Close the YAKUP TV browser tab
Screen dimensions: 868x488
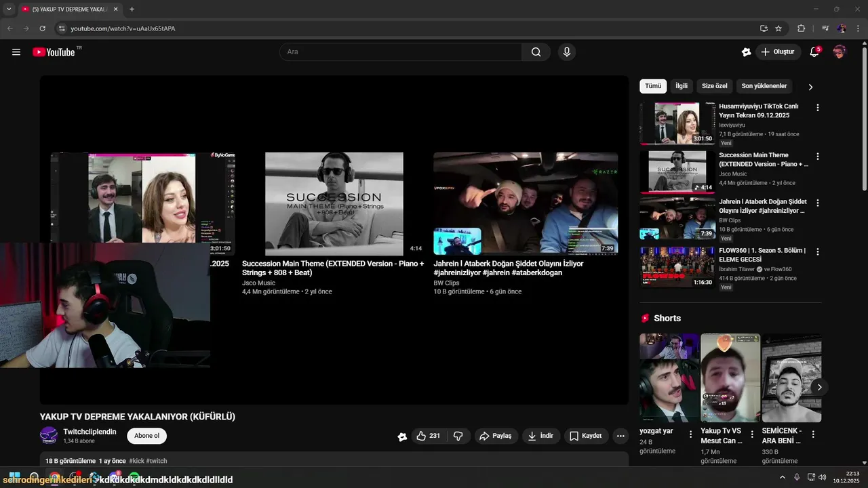tap(115, 9)
